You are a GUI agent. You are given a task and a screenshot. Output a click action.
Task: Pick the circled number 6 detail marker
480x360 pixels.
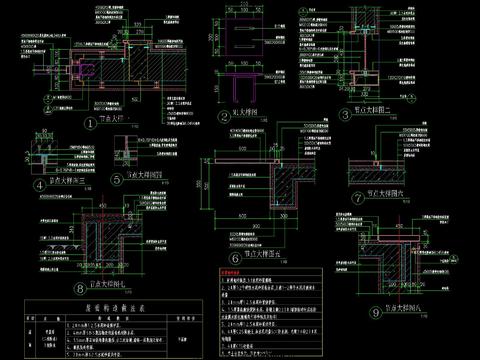[235, 258]
